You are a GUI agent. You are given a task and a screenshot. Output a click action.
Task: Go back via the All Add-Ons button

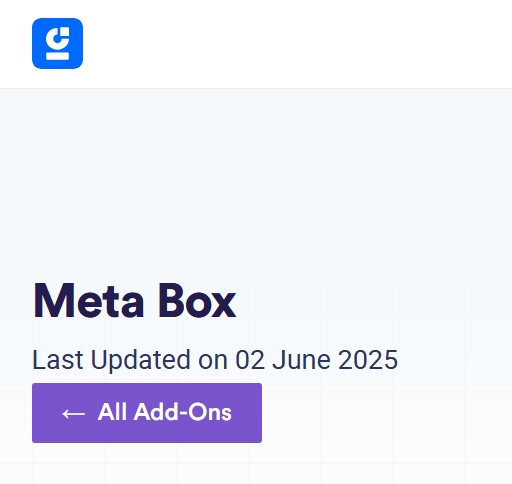click(147, 413)
